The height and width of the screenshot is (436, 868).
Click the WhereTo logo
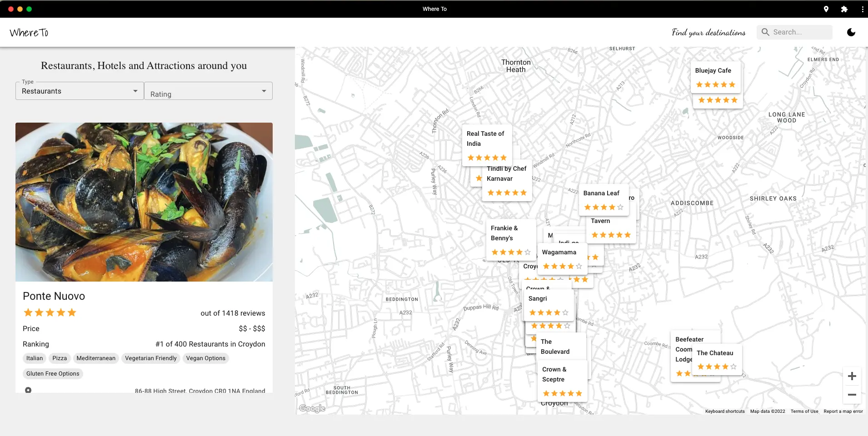coord(29,33)
